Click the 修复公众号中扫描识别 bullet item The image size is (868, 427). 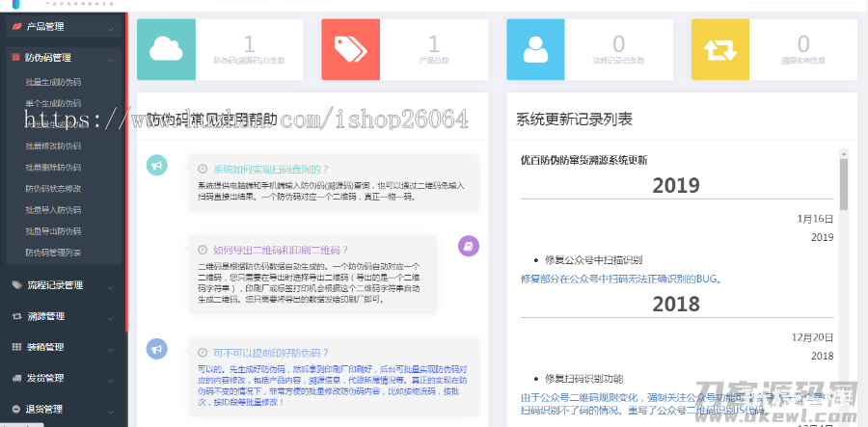point(593,260)
